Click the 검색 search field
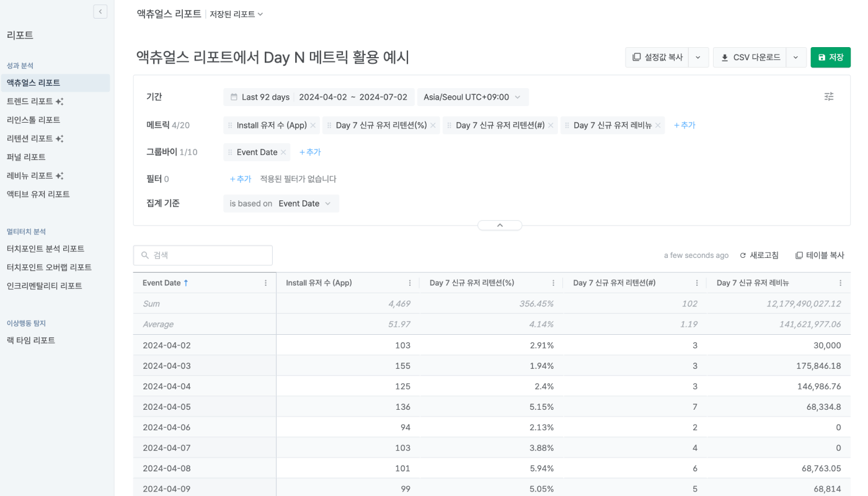Viewport: 868px width, 496px height. (203, 255)
